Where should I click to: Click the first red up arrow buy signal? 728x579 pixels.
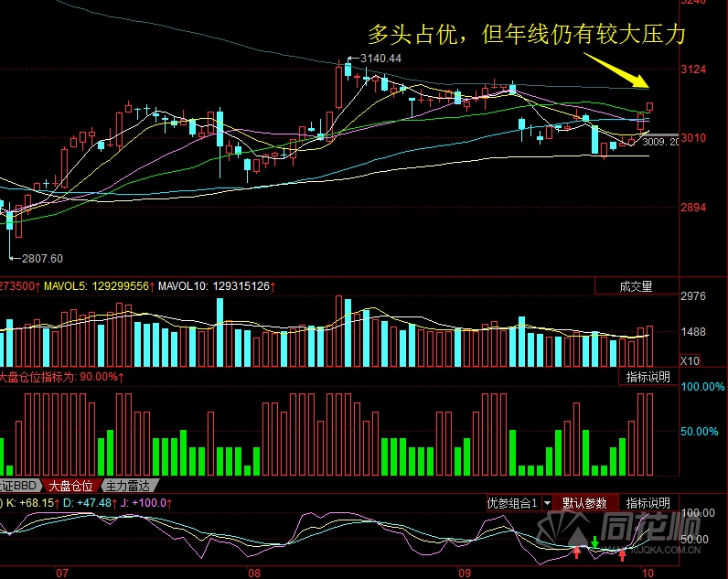point(576,552)
